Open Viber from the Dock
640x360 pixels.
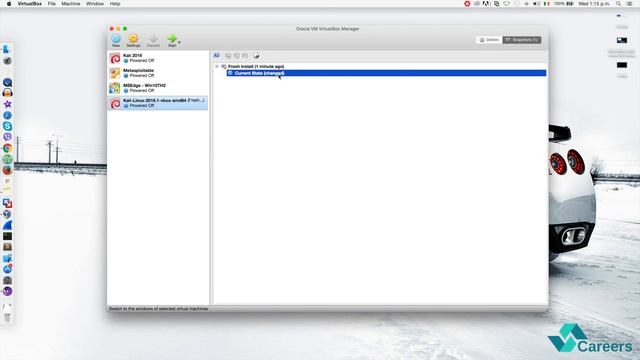(x=7, y=137)
